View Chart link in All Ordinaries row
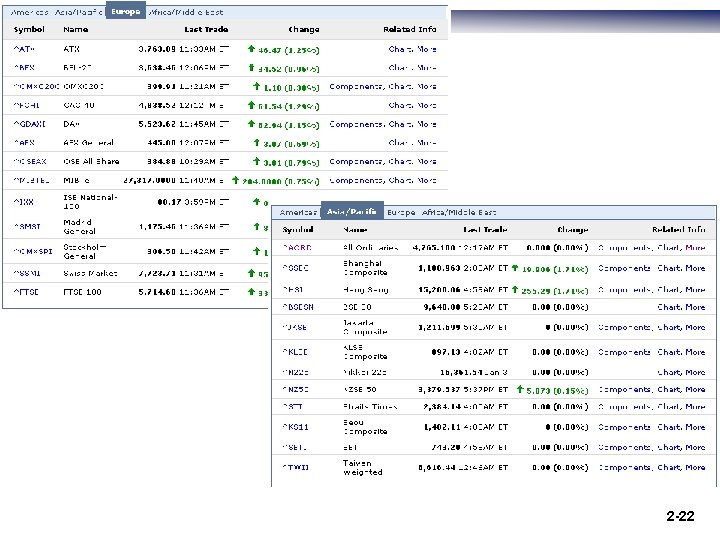 pyautogui.click(x=669, y=248)
